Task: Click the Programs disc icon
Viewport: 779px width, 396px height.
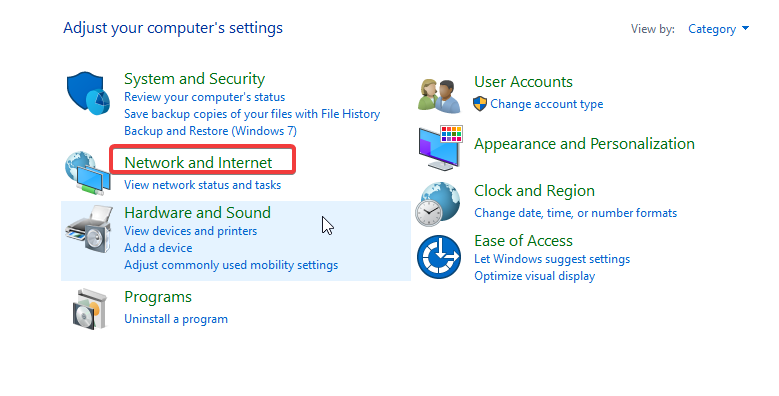Action: (89, 309)
